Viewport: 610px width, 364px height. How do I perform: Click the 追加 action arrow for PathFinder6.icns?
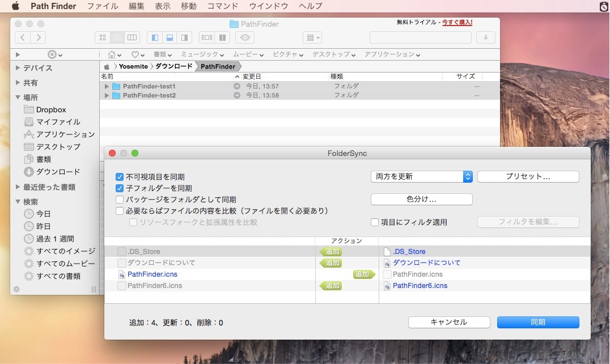331,286
